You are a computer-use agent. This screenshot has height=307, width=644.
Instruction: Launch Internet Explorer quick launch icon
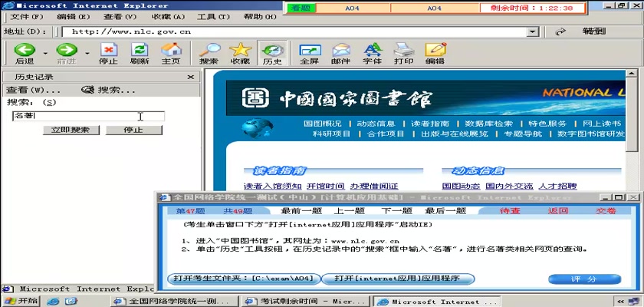coord(53,301)
